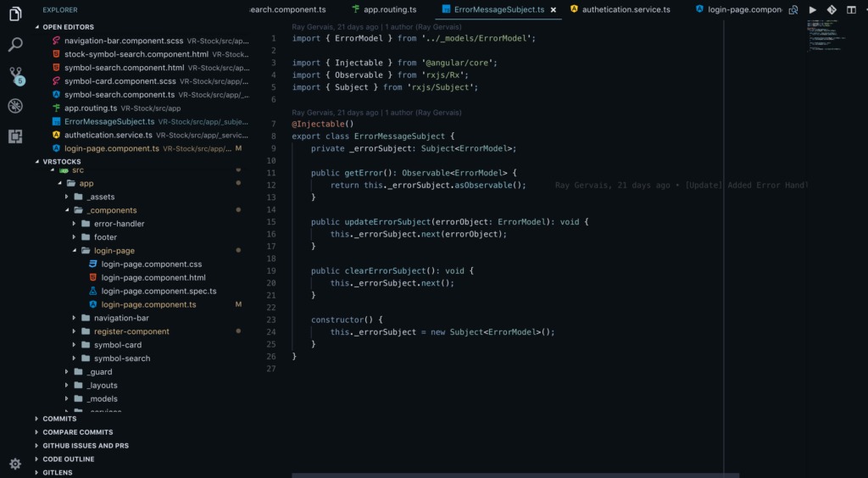Click the code lens above line 1
Viewport: 868px width, 478px height.
(376, 26)
